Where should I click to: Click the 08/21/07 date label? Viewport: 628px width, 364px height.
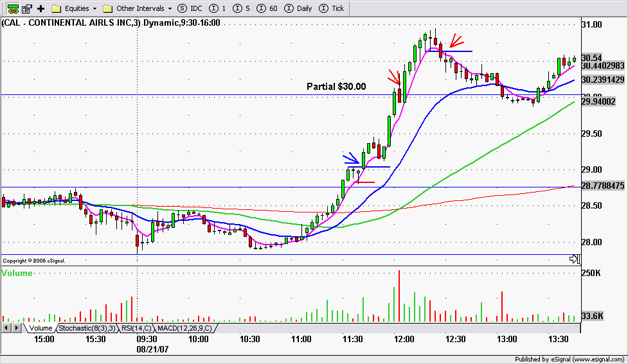[152, 350]
